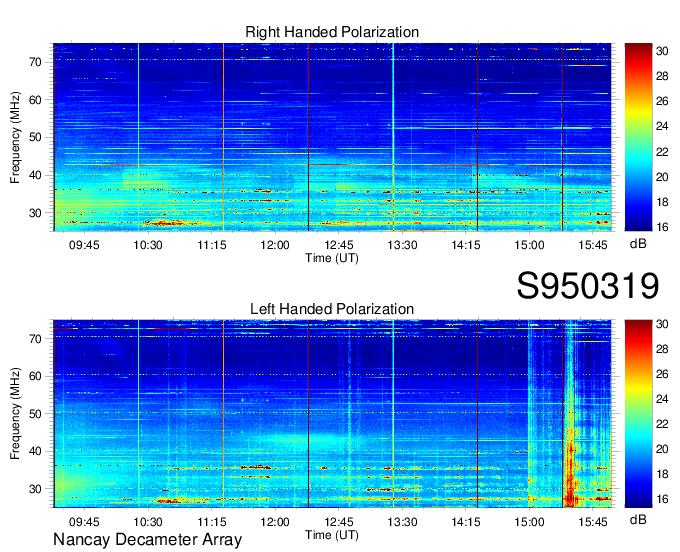Select the S950319 observation label

[x=588, y=286]
